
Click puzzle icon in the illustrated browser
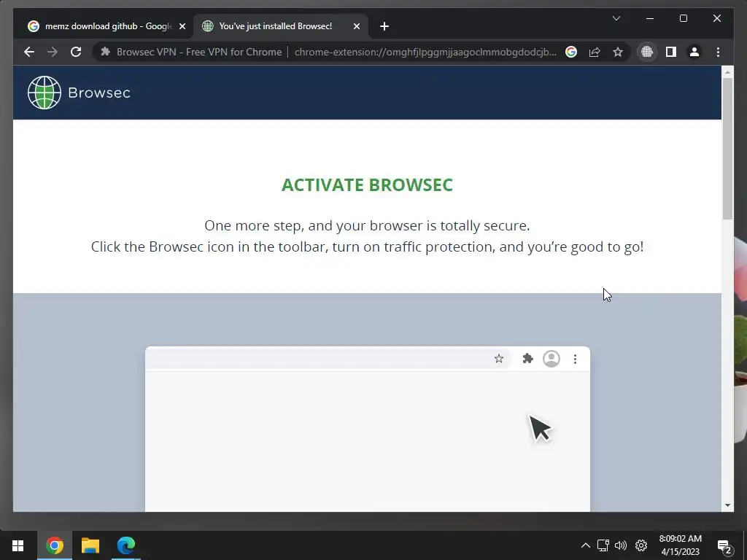527,359
